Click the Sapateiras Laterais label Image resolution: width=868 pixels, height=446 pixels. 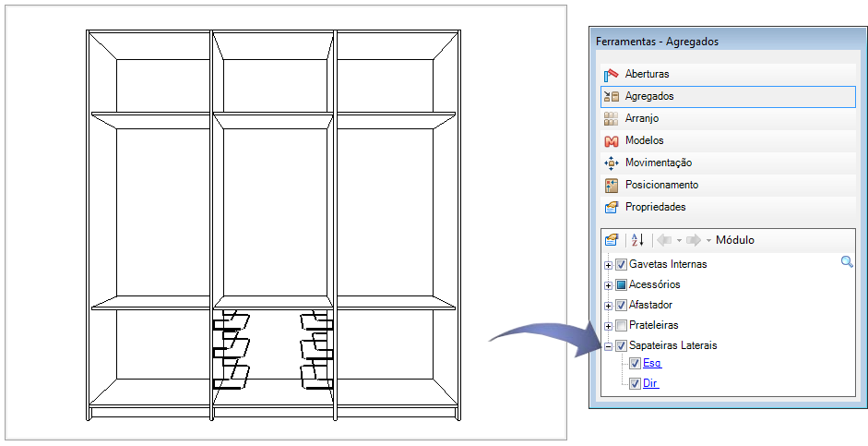(672, 345)
